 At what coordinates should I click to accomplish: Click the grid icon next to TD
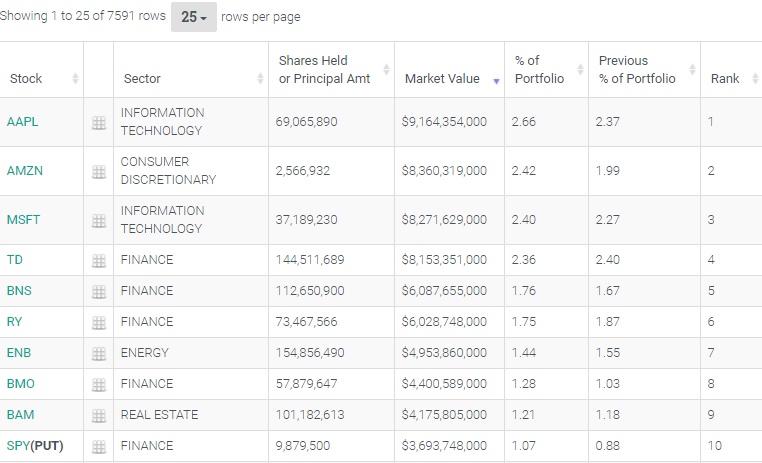click(x=98, y=260)
